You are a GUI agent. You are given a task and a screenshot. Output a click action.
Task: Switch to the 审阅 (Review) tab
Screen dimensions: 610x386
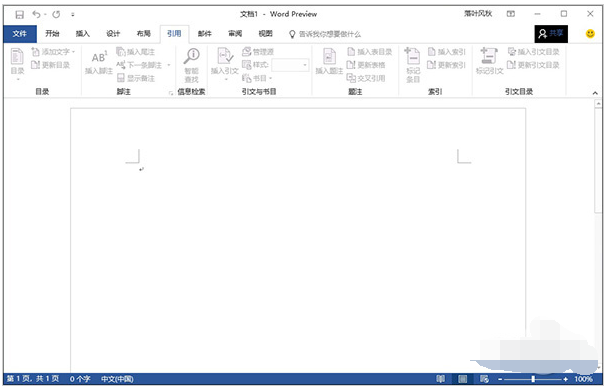click(x=235, y=34)
